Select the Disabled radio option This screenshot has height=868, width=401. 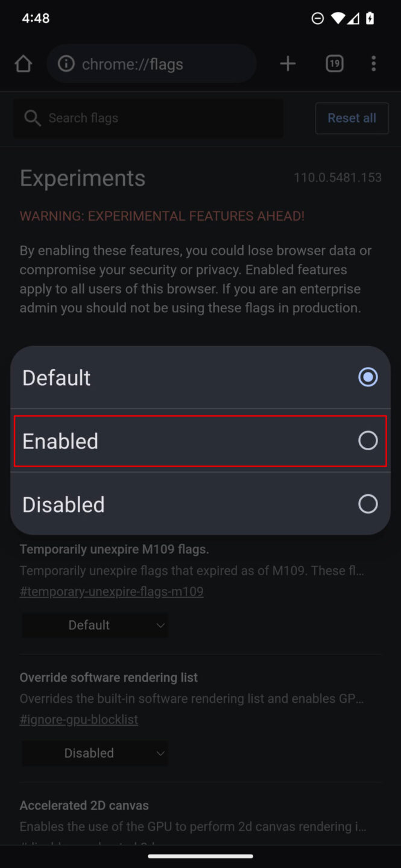click(368, 504)
